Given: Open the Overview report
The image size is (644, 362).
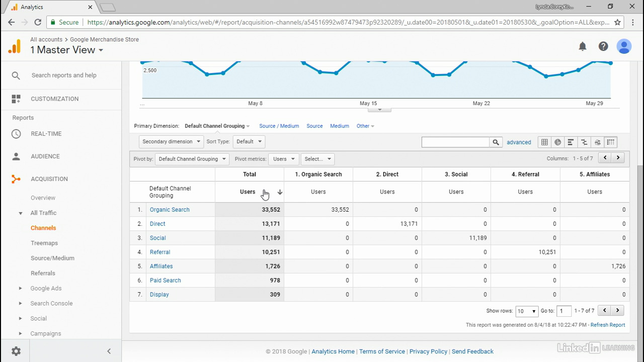Looking at the screenshot, I should (x=43, y=198).
